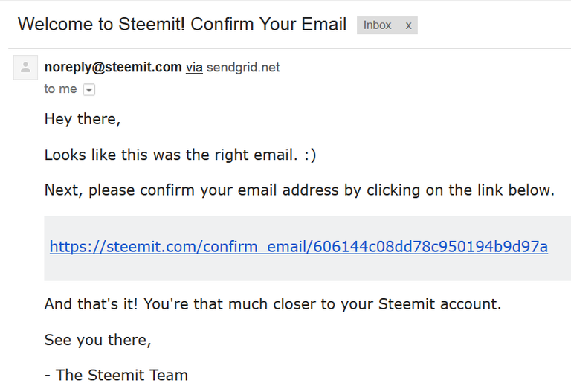
Task: Click the "- The Steemit Team" signature
Action: point(116,375)
